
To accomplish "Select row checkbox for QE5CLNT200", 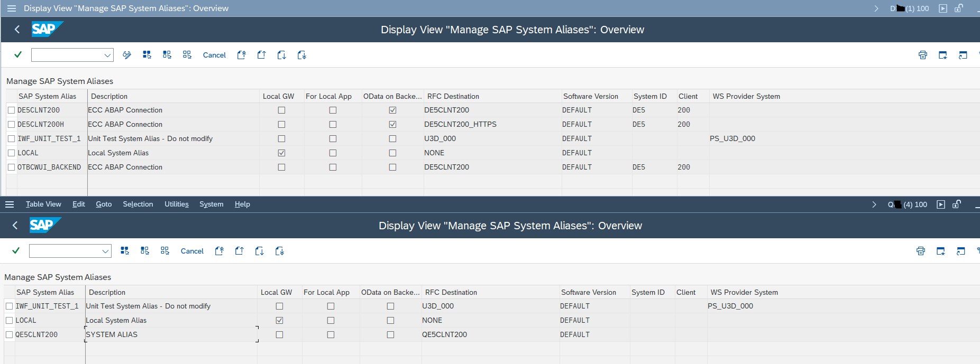I will (x=10, y=335).
